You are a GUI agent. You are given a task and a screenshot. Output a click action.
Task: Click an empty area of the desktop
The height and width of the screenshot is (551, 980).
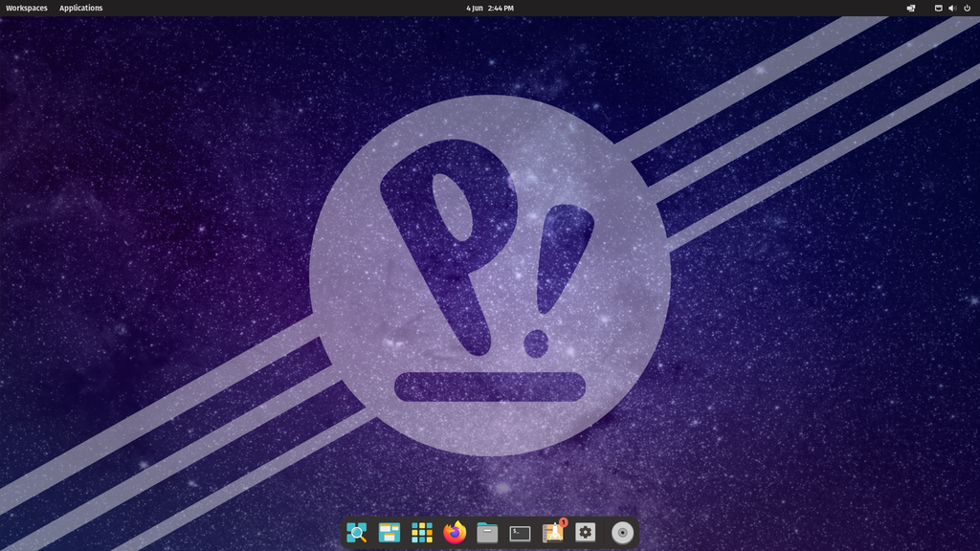point(144,287)
